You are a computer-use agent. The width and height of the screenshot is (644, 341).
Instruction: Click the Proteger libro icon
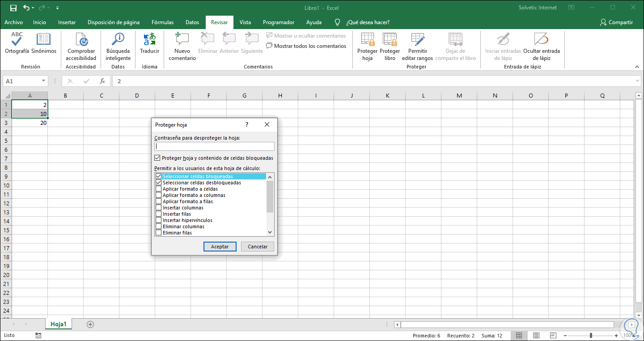pyautogui.click(x=390, y=40)
